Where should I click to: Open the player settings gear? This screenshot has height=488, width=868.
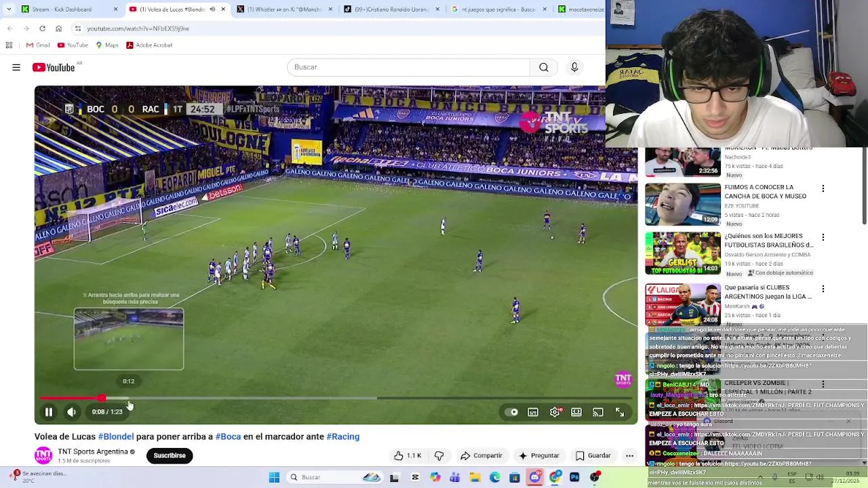[555, 412]
